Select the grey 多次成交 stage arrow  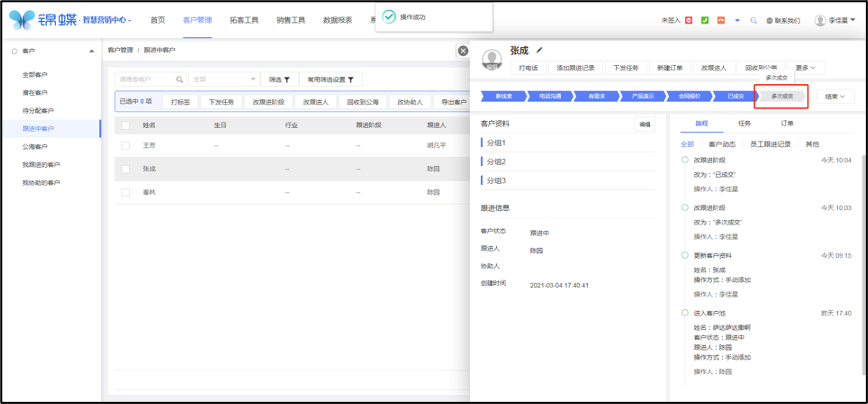click(x=782, y=96)
